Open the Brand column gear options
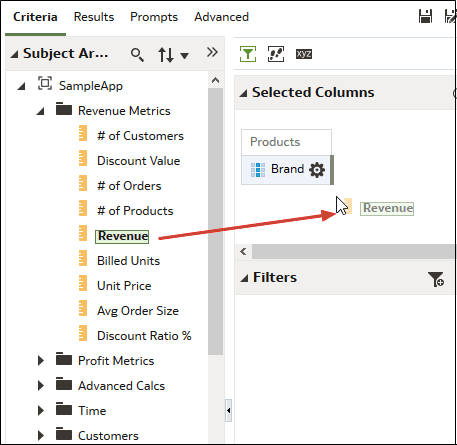Viewport: 457px width, 445px height. [317, 170]
